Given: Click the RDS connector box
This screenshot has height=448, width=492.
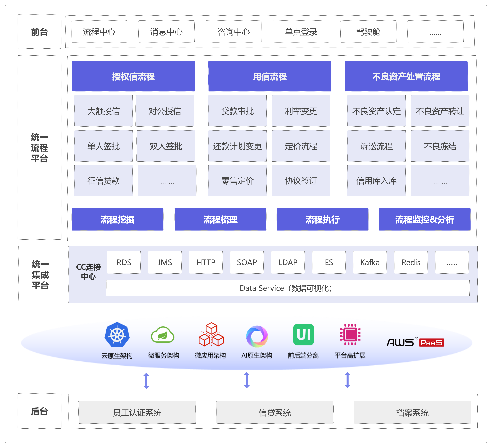Looking at the screenshot, I should [x=124, y=262].
